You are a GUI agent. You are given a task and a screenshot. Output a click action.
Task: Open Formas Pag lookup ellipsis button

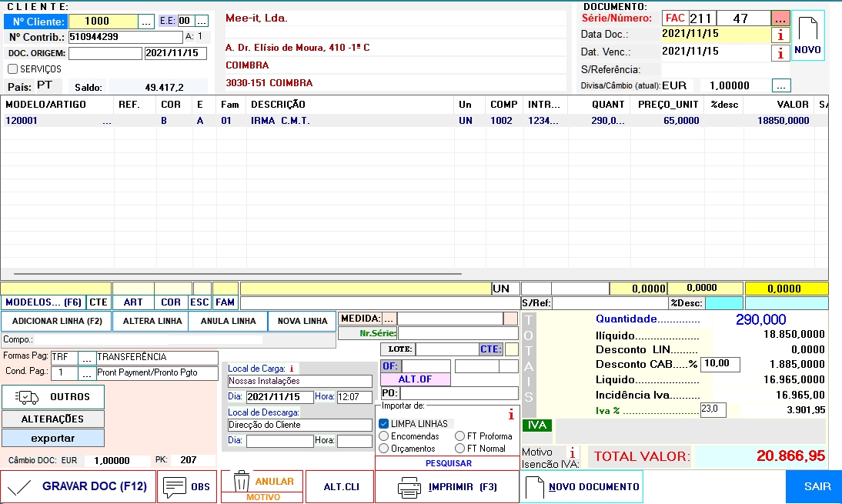[x=87, y=358]
